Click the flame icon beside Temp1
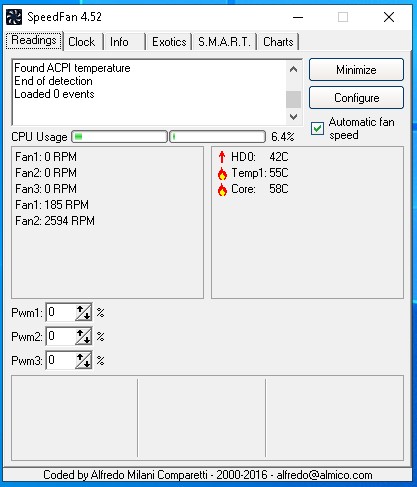Viewport: 417px width, 487px height. (x=222, y=173)
